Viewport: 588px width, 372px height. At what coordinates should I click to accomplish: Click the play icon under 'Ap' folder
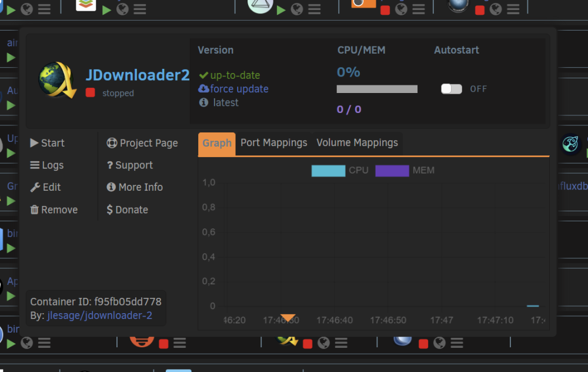coord(11,296)
